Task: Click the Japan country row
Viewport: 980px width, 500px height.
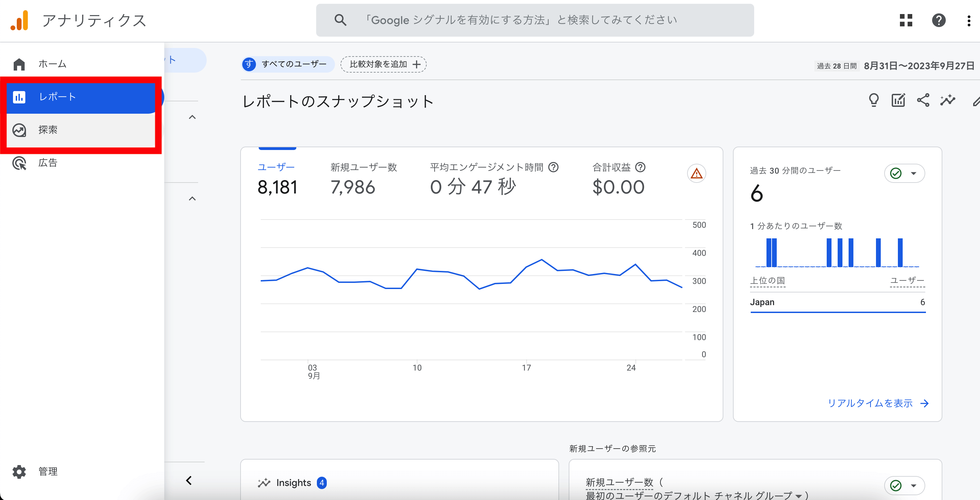Action: (x=838, y=303)
